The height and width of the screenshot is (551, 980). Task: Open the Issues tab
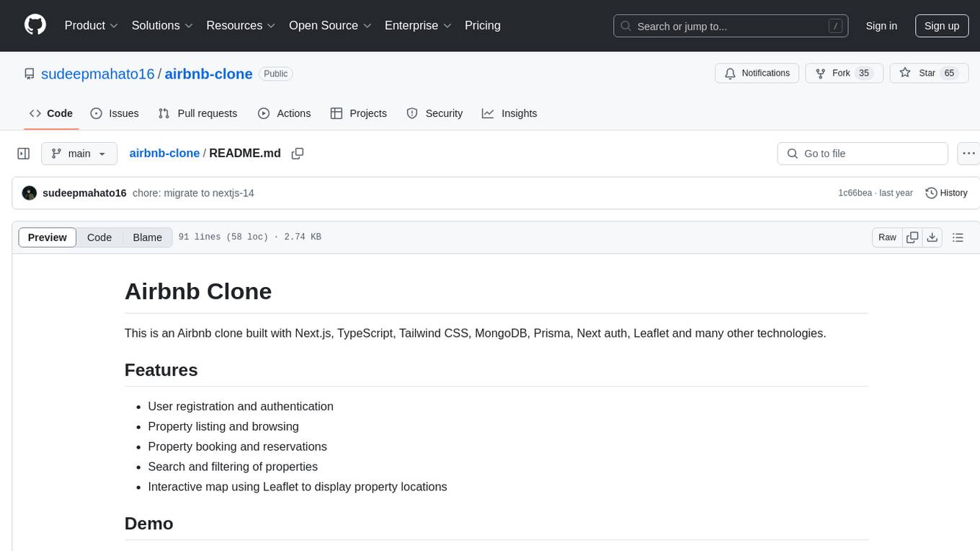(x=115, y=113)
